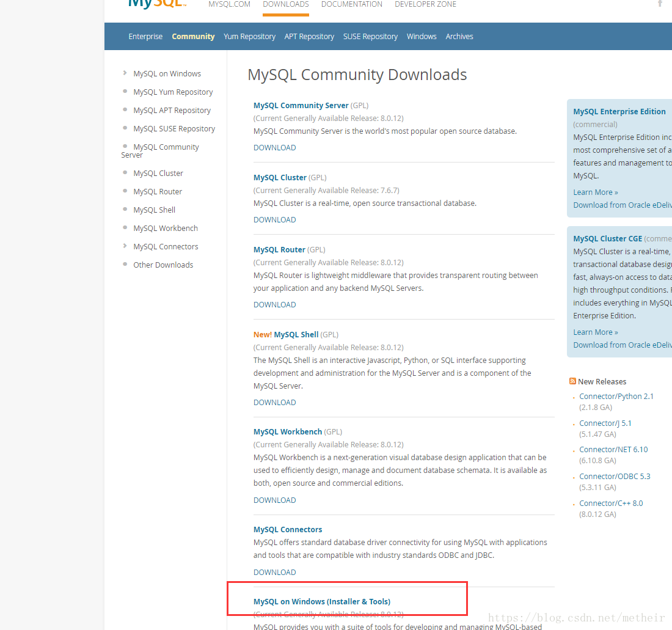Click DOWNLOAD under MySQL Router

275,305
